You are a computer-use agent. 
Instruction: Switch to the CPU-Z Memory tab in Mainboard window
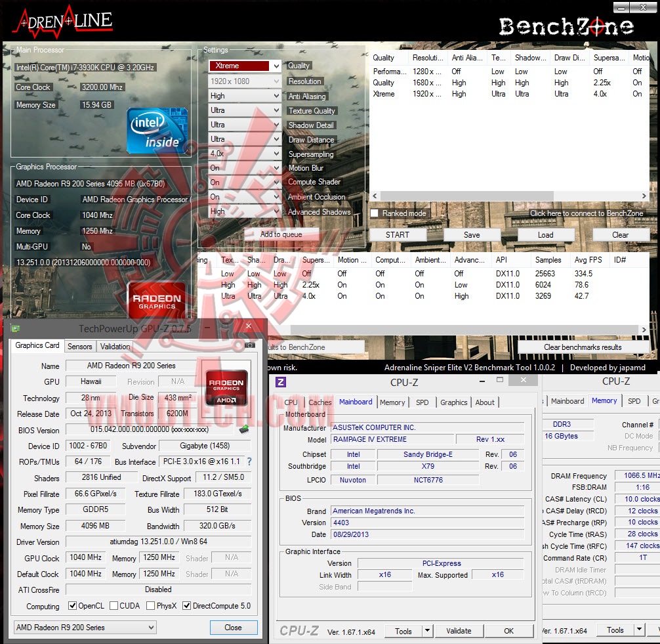coord(392,402)
